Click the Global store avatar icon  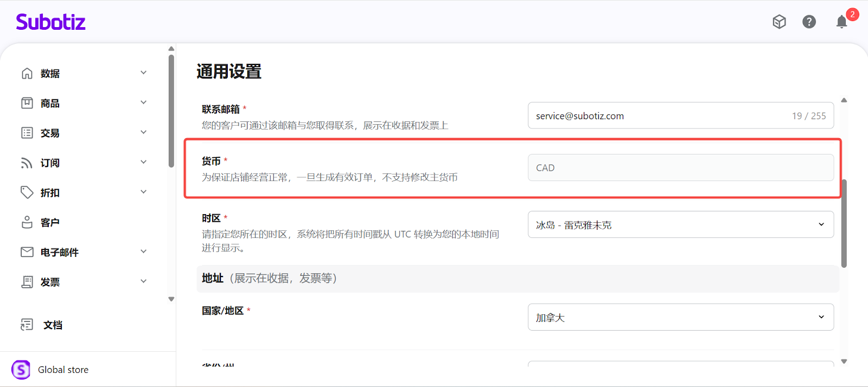click(x=21, y=370)
